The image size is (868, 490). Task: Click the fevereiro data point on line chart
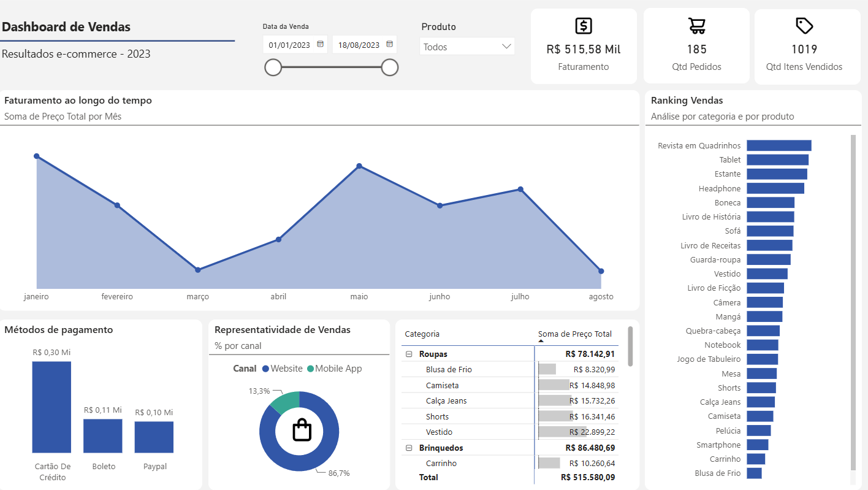117,205
